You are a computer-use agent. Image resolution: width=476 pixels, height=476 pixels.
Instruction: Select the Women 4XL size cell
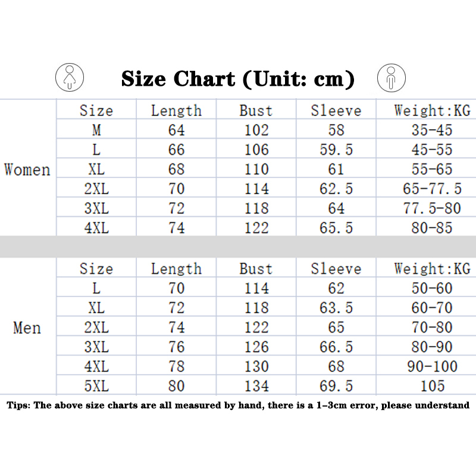(96, 228)
